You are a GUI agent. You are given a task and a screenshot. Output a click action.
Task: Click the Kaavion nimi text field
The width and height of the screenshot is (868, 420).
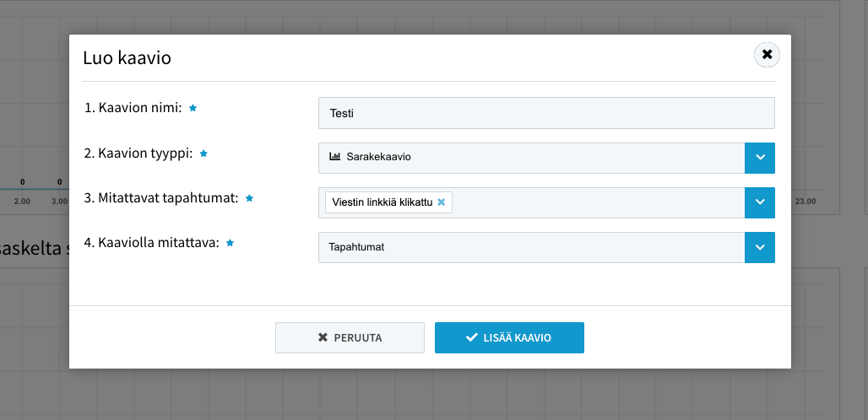pos(546,113)
